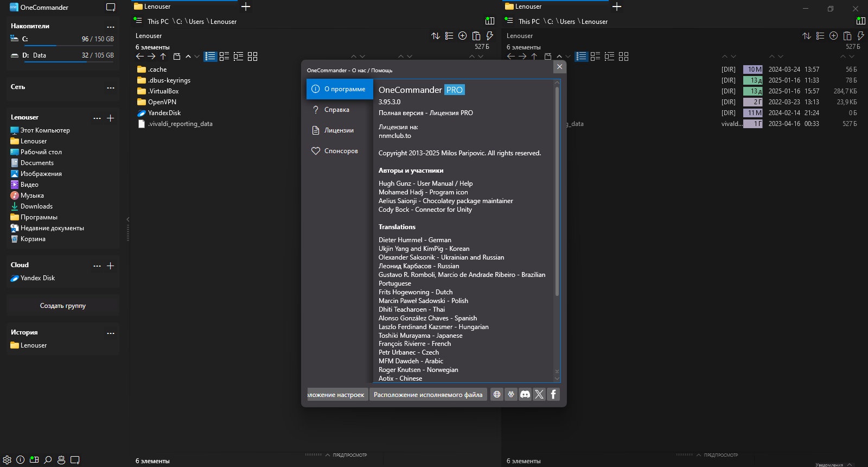Click left pane column layout icon at top right
The width and height of the screenshot is (868, 467).
tap(490, 21)
